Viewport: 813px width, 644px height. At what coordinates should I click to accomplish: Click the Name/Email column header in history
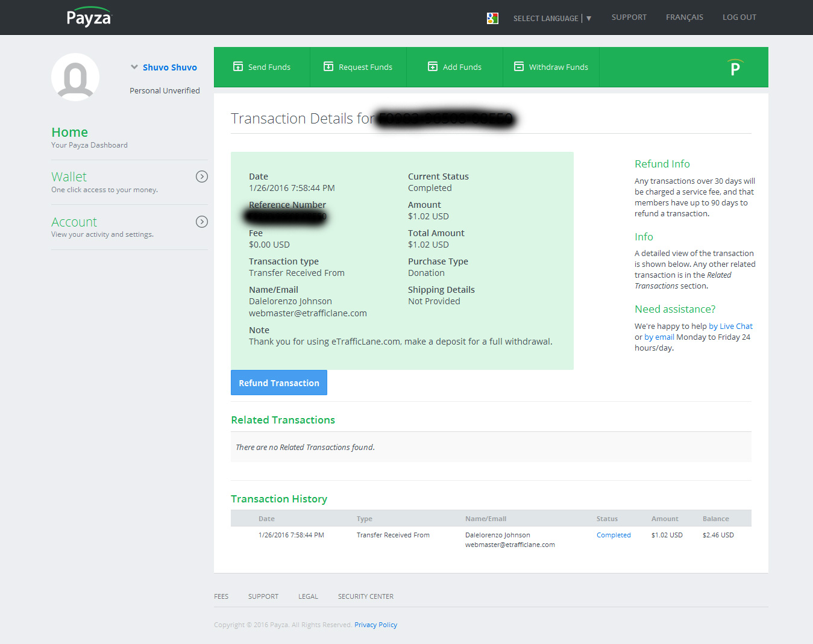pos(486,519)
